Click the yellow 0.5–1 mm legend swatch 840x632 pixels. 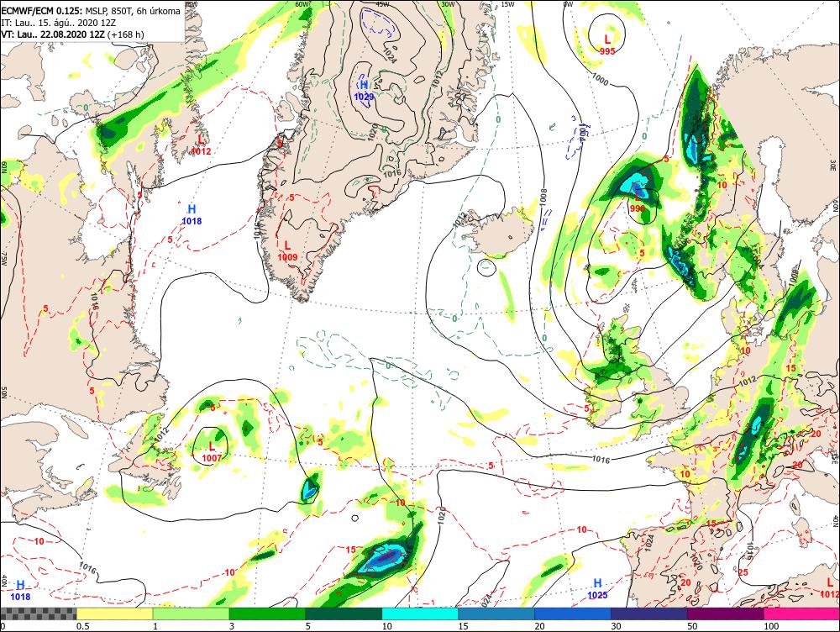[x=114, y=614]
